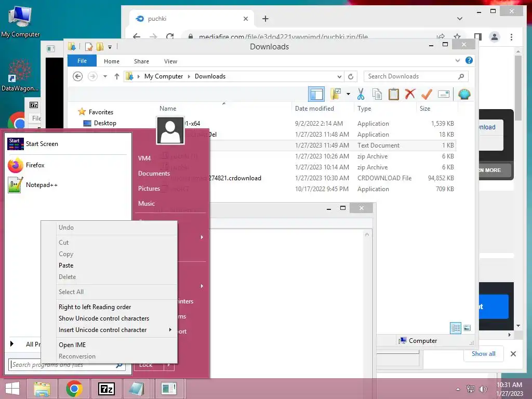Open Chrome's three-dot menu
Image resolution: width=532 pixels, height=399 pixels.
click(511, 37)
